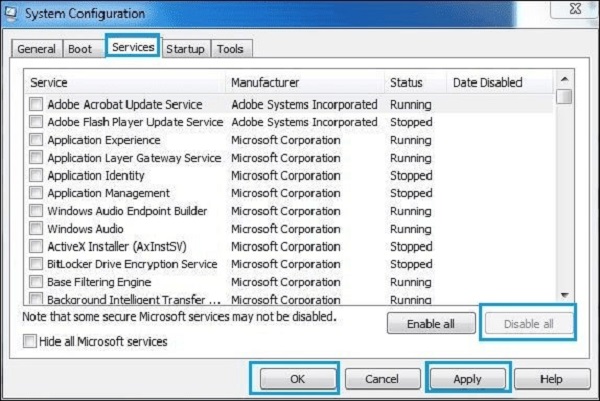Go to the Startup tab
600x401 pixels.
[x=185, y=48]
